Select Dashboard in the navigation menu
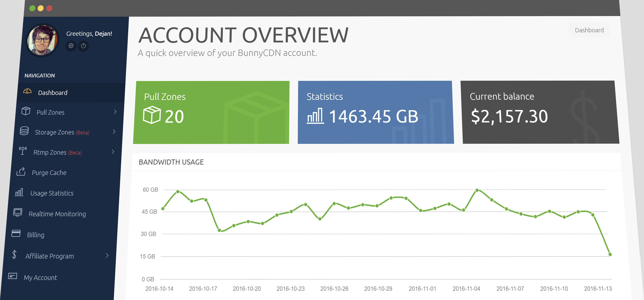 (71, 92)
